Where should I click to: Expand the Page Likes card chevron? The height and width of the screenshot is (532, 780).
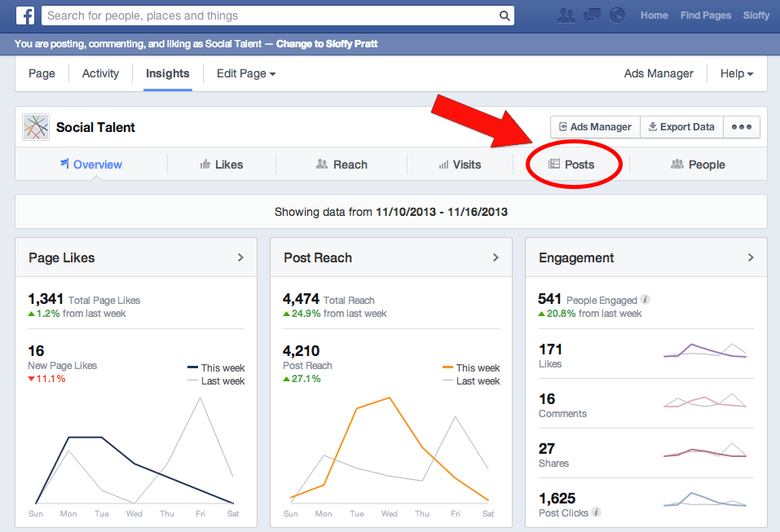pos(240,257)
